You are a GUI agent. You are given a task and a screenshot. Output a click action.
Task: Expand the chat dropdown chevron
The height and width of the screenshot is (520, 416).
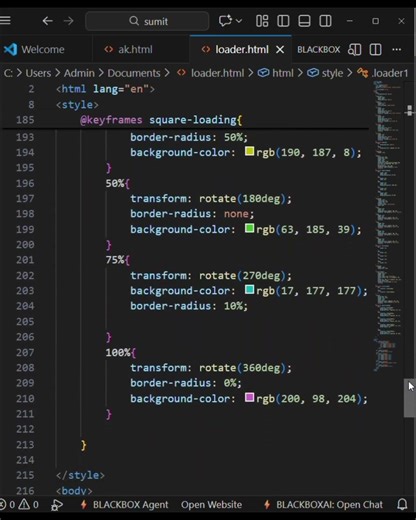point(239,21)
